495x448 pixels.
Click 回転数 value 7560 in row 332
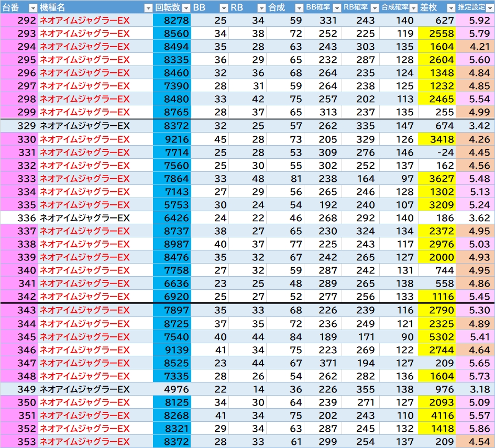point(172,166)
